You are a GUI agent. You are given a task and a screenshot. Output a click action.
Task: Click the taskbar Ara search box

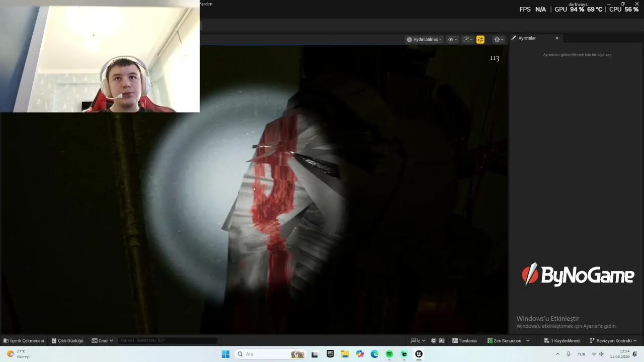tap(271, 354)
